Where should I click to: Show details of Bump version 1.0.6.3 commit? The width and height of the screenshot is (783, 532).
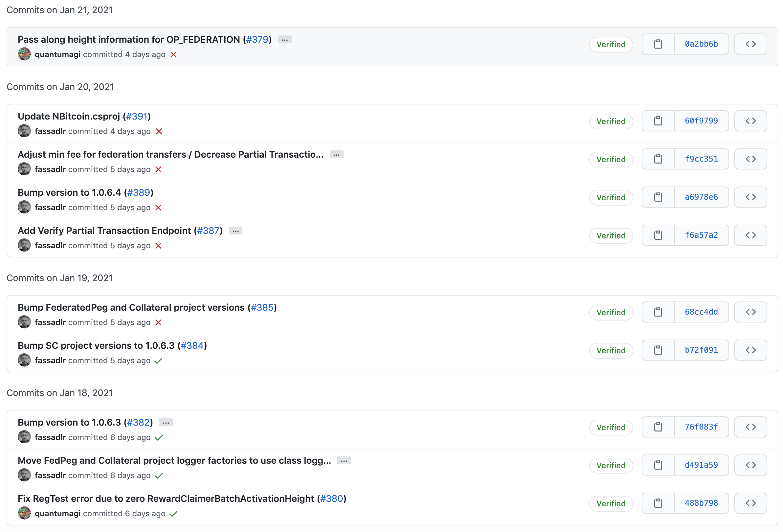166,423
